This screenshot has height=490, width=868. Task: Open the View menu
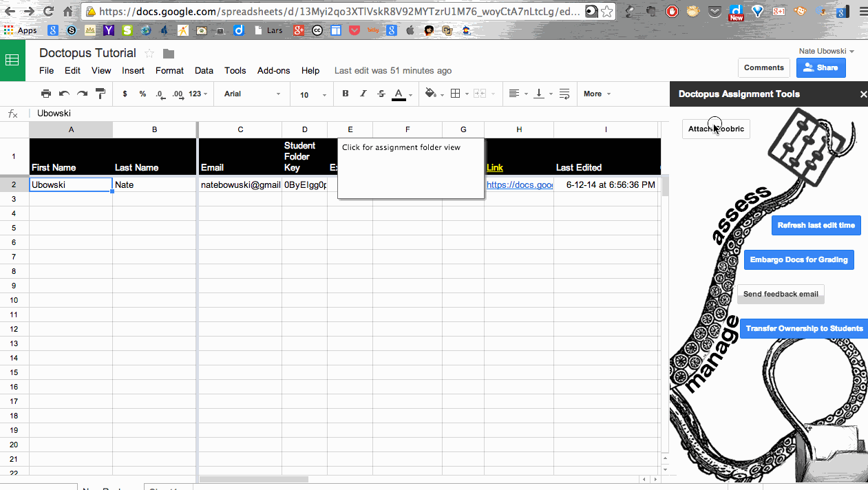pyautogui.click(x=101, y=70)
